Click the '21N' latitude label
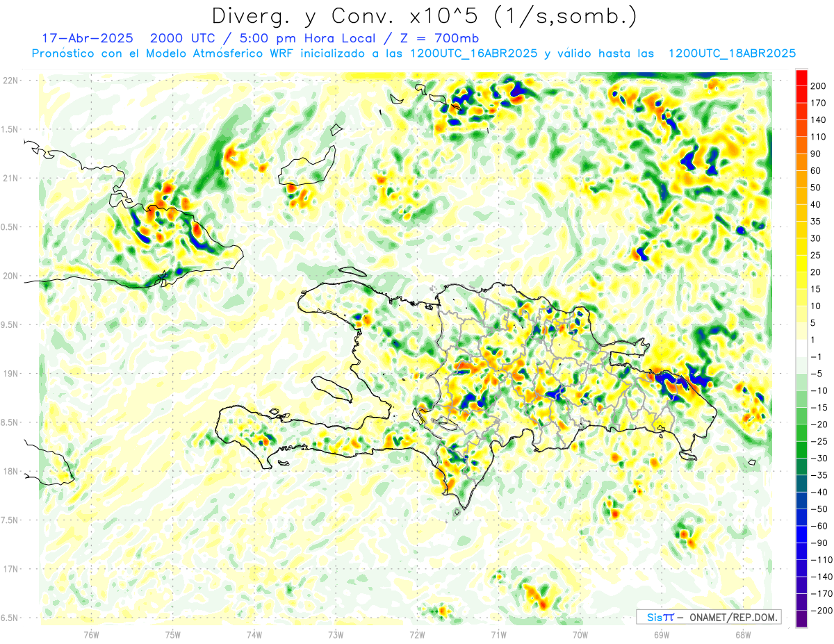The height and width of the screenshot is (644, 834). (x=10, y=178)
